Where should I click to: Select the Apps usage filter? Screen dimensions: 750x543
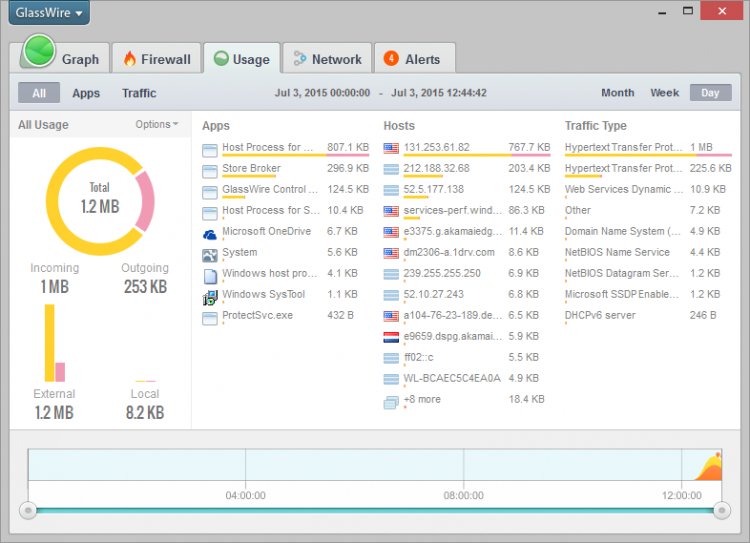click(x=86, y=93)
